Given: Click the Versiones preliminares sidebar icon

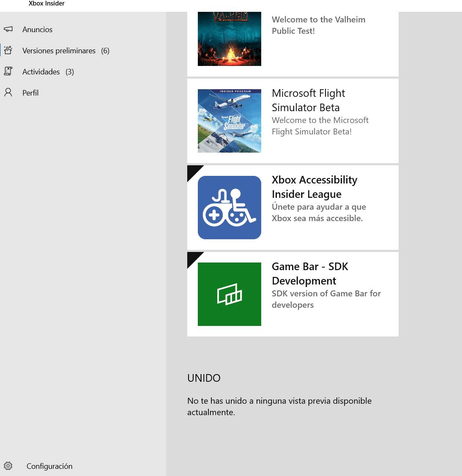Looking at the screenshot, I should click(8, 50).
